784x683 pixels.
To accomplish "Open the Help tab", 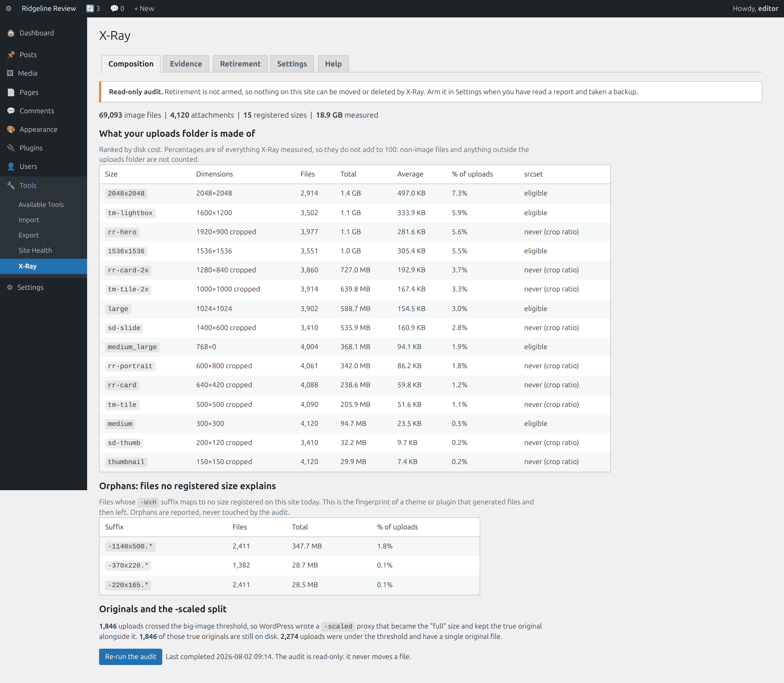I will (333, 64).
